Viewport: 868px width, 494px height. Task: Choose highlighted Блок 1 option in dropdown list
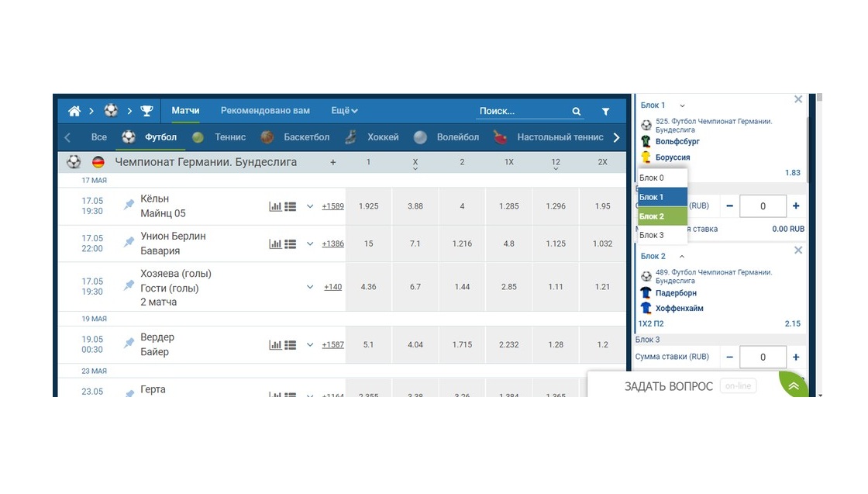(663, 197)
